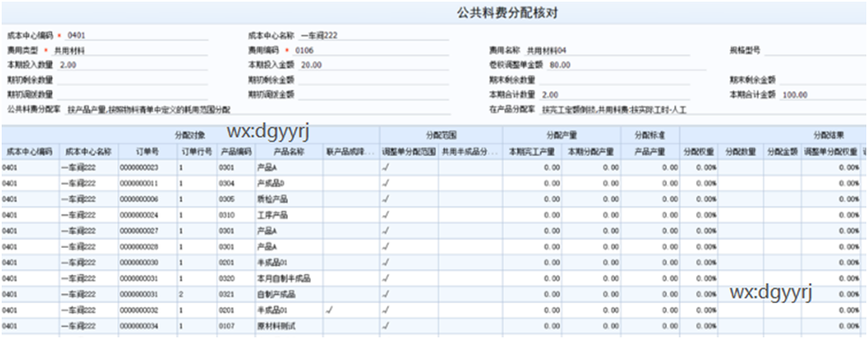Select order number cell 0000000034
868x339 pixels.
(x=147, y=326)
